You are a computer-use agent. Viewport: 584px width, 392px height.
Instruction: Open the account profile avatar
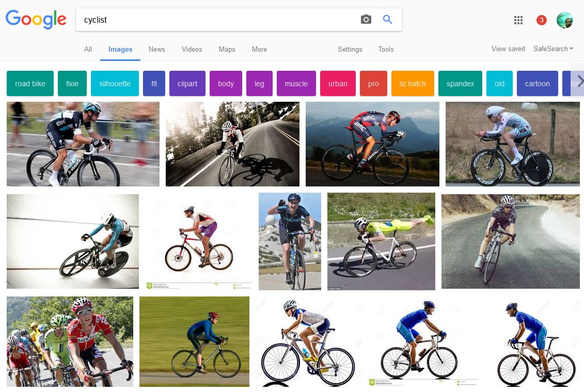click(564, 20)
